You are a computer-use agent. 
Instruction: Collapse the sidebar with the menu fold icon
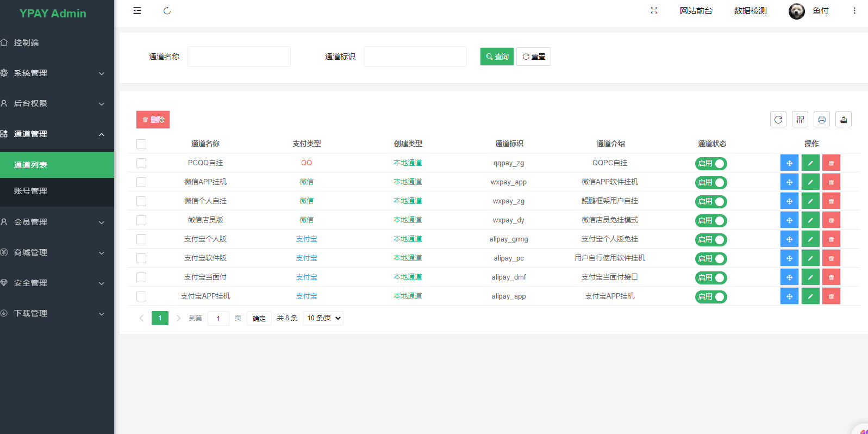point(137,11)
